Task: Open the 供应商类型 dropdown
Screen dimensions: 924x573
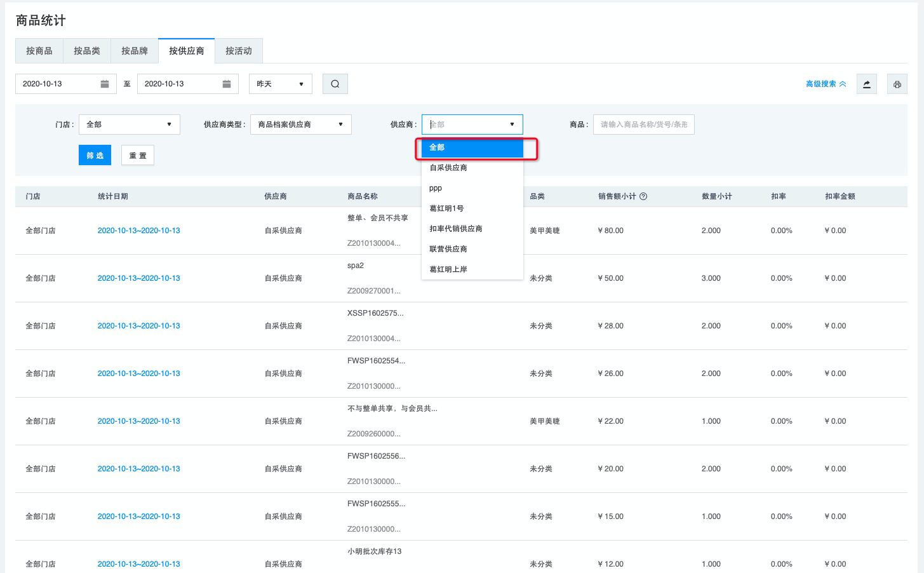Action: coord(300,125)
